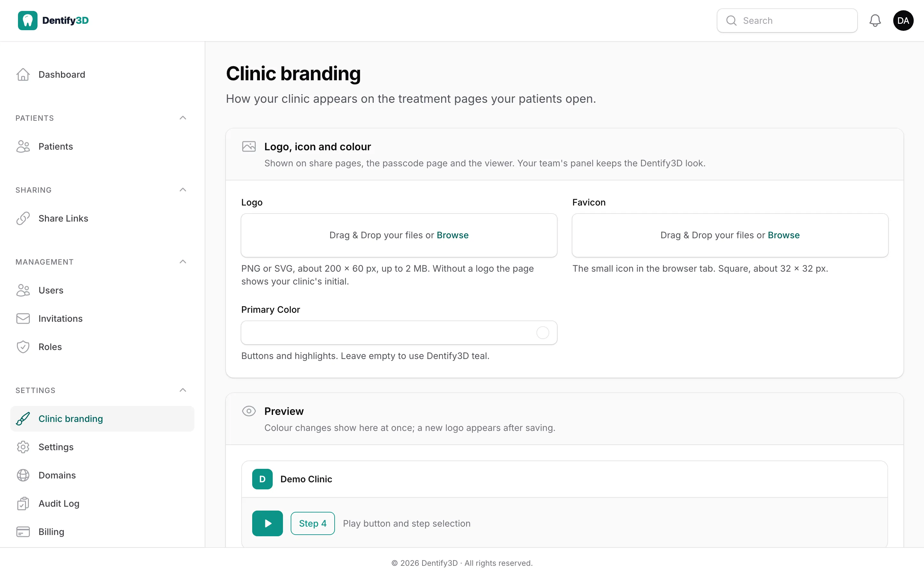The image size is (924, 578).
Task: Collapse the Settings section chevron
Action: (183, 390)
